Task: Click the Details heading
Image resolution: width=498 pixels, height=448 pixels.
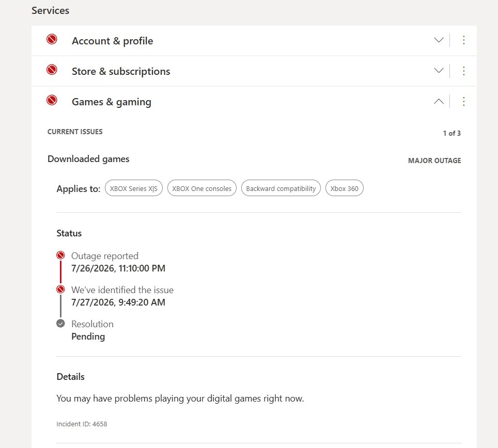Action: pyautogui.click(x=70, y=377)
